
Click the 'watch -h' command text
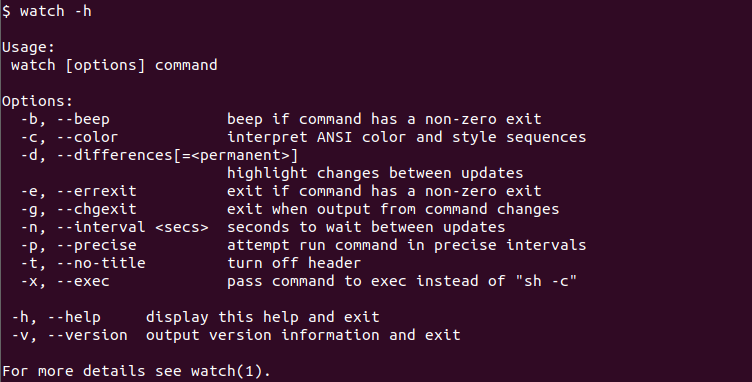tap(56, 11)
